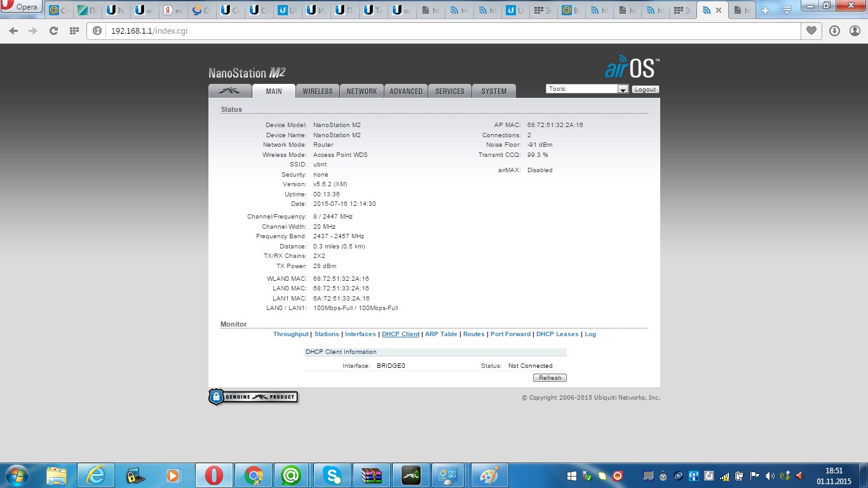Click the Not Connected status text
The image size is (868, 488).
(x=531, y=366)
